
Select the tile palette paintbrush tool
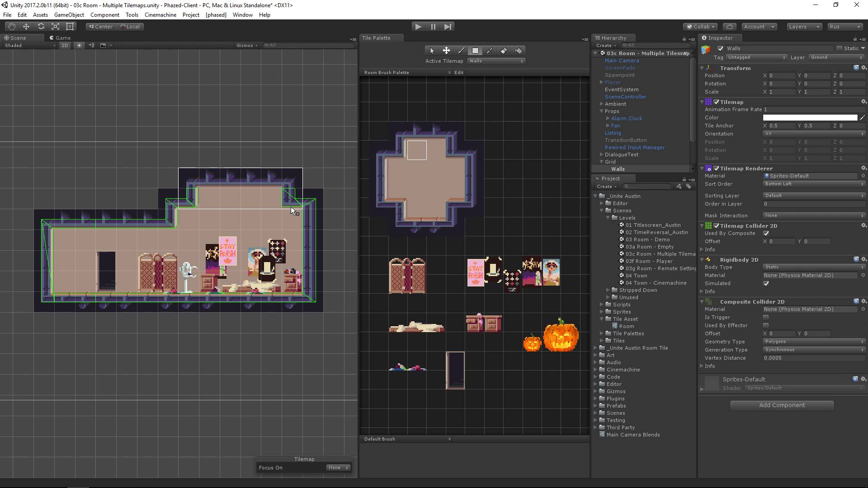(x=461, y=51)
